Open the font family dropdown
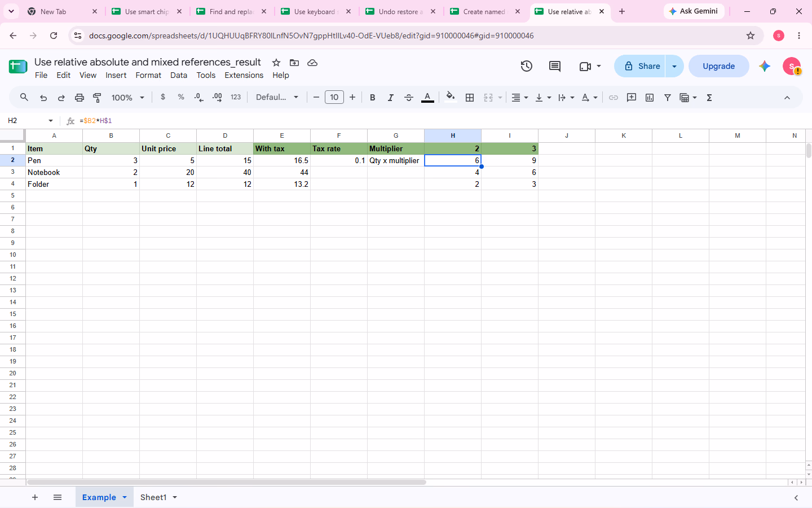 tap(277, 98)
